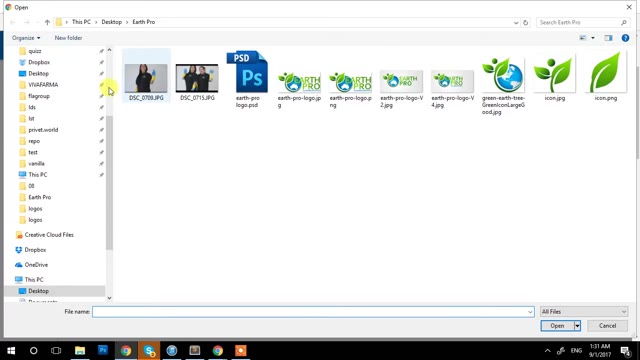Image resolution: width=640 pixels, height=360 pixels.
Task: Select the green-earth-tree-GreenIconLargeGood.jpg file
Action: [x=503, y=75]
